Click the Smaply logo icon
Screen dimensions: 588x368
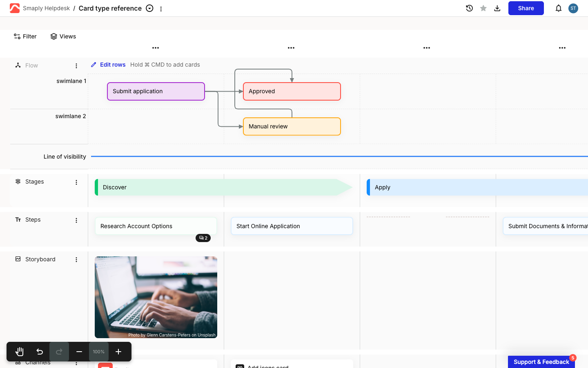tap(15, 8)
